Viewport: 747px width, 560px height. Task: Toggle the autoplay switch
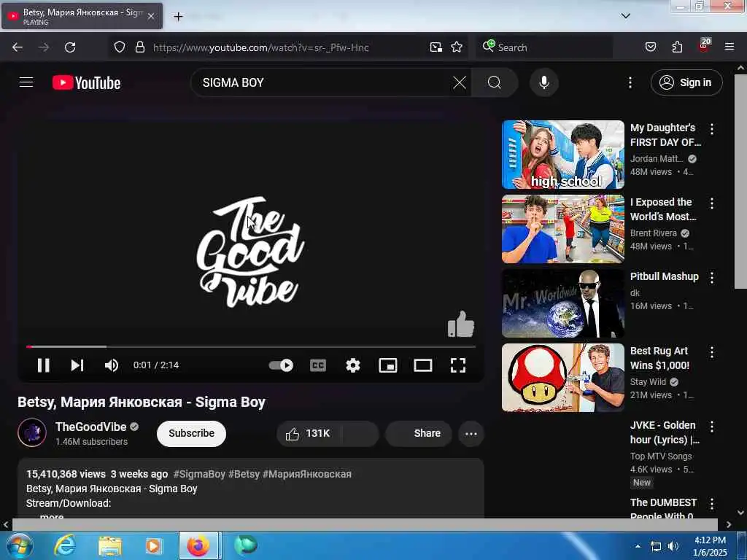[x=281, y=365]
